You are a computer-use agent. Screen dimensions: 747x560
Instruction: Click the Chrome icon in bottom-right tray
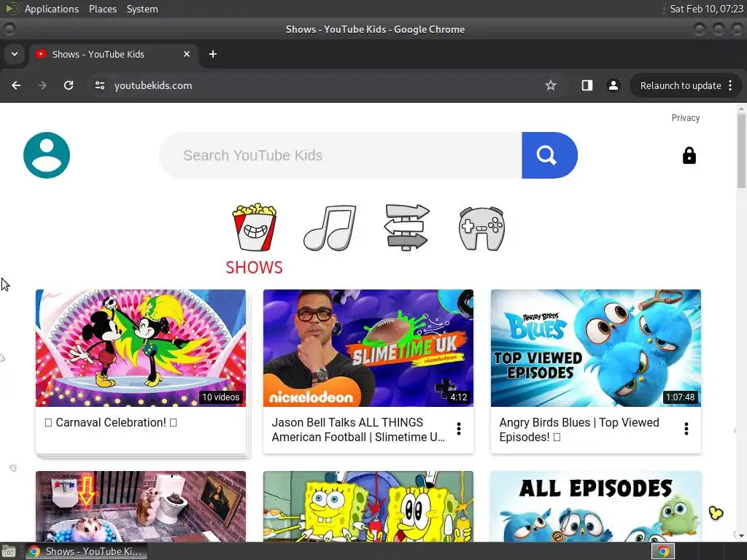pos(663,551)
